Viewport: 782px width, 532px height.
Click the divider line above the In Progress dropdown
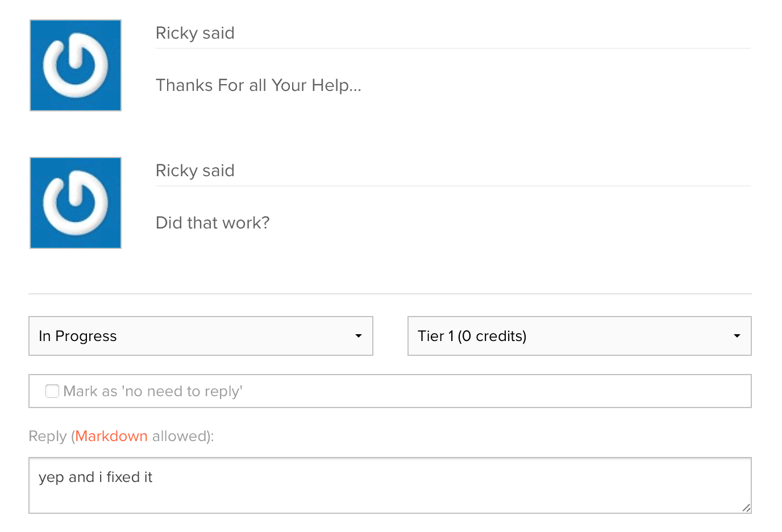390,294
